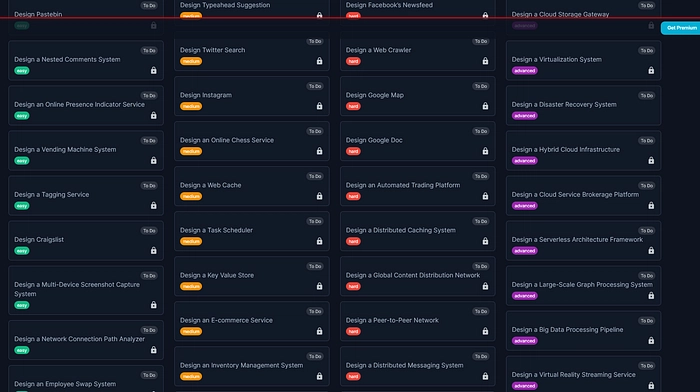Click the lock icon on Design a Key Value Store

pyautogui.click(x=319, y=286)
